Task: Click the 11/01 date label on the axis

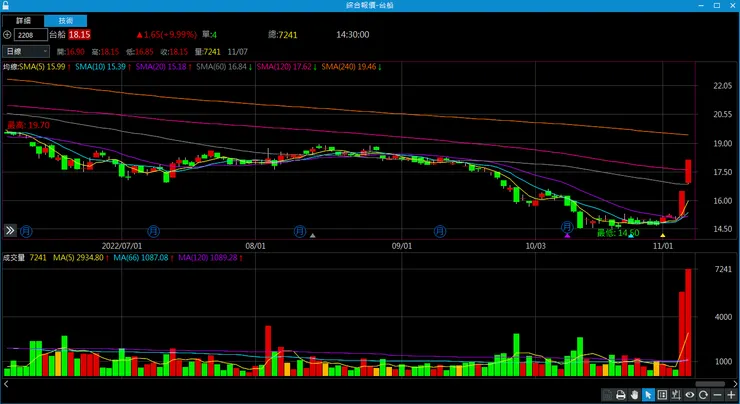Action: tap(663, 246)
